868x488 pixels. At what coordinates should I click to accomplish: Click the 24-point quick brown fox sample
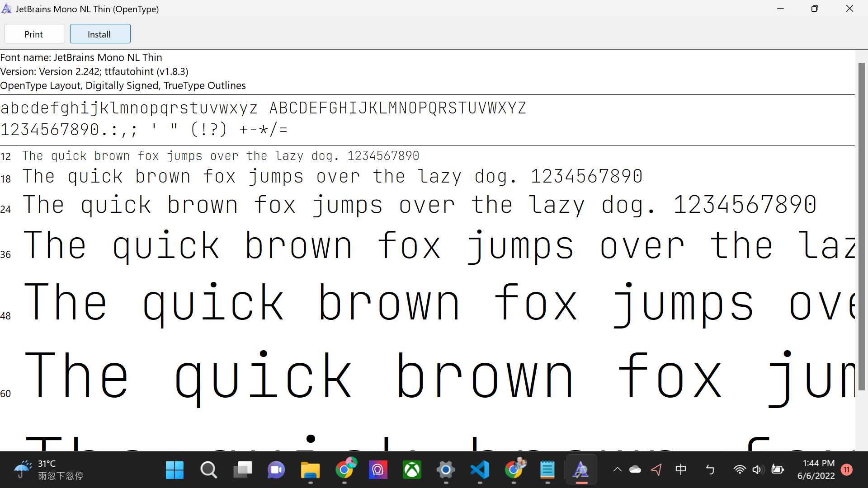[x=420, y=206]
